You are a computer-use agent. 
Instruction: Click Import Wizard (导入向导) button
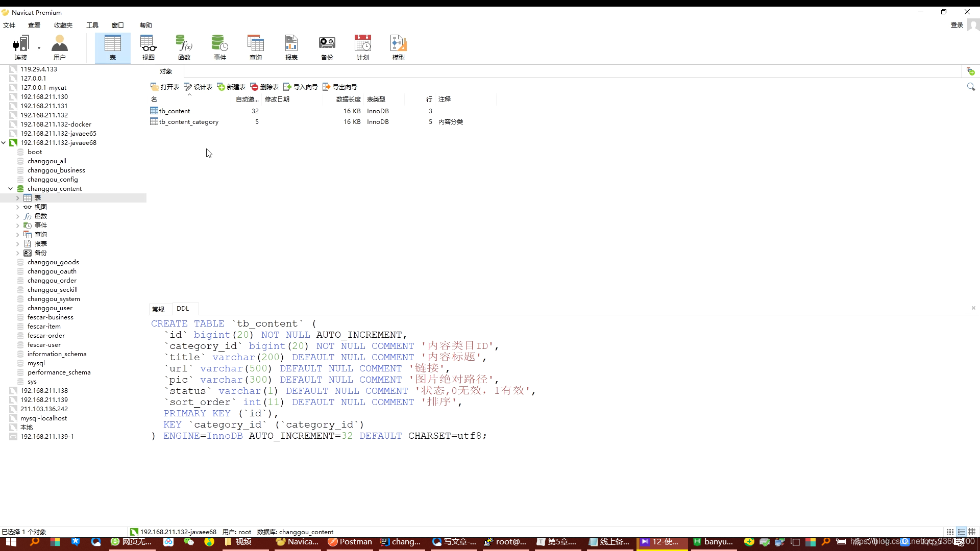301,87
